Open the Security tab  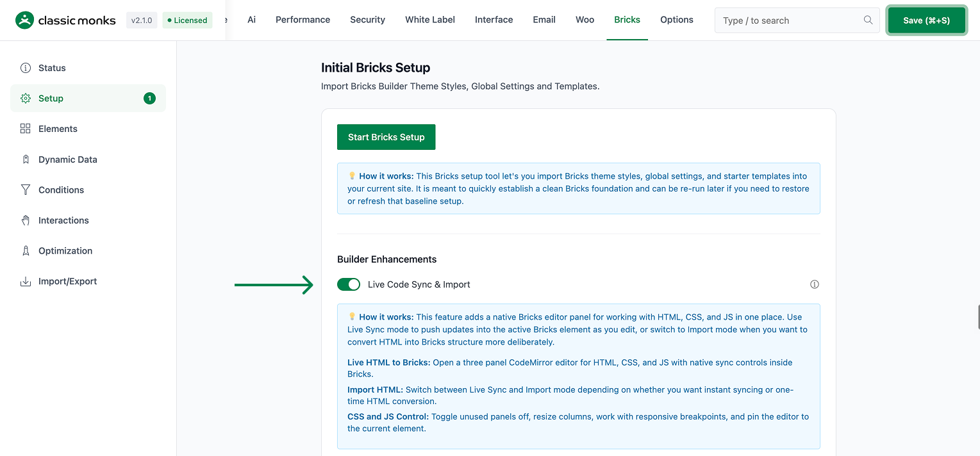(367, 20)
